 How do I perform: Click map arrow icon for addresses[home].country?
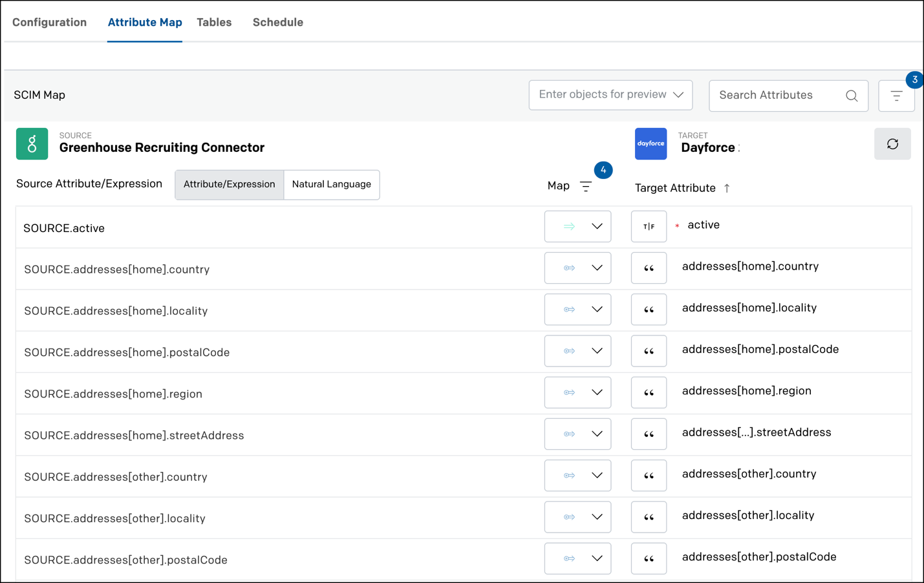(x=569, y=268)
